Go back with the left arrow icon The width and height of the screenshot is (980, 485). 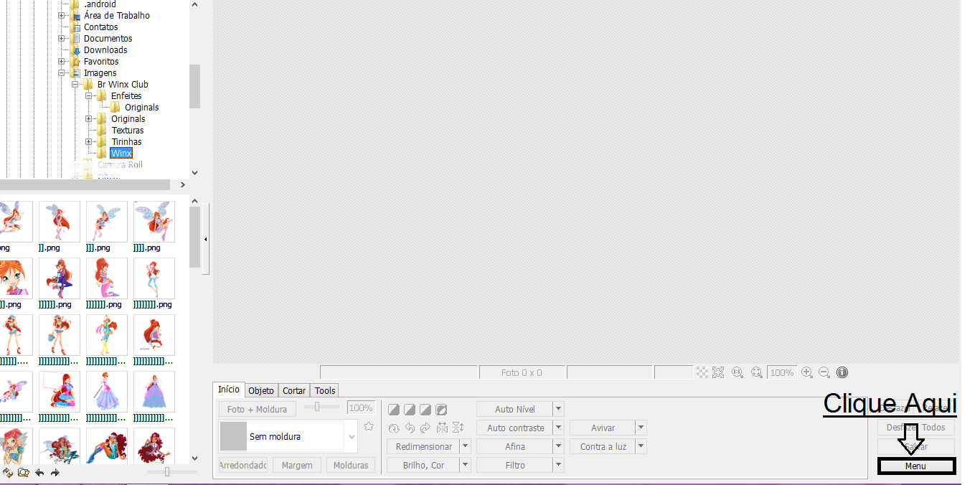click(x=39, y=473)
